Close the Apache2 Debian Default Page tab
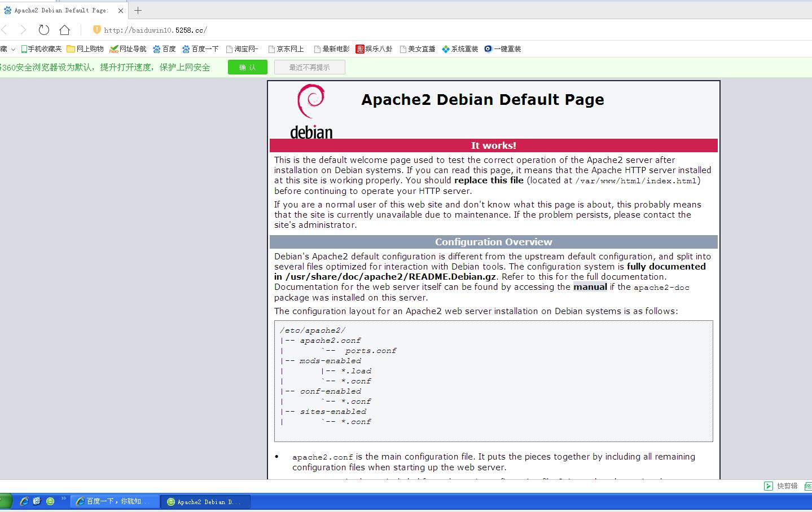 point(120,10)
